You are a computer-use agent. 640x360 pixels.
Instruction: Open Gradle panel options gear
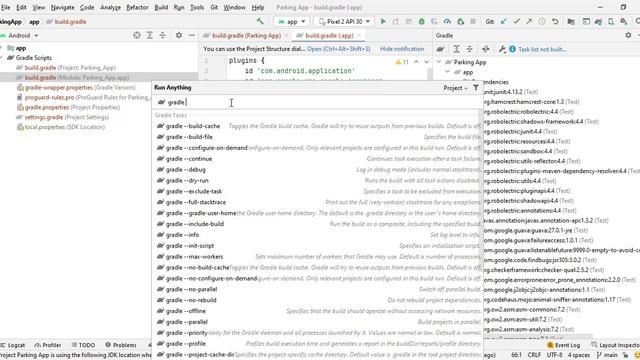point(628,36)
